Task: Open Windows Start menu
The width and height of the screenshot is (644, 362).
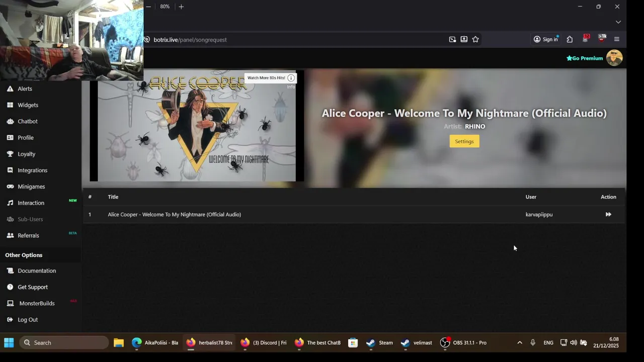Action: 9,342
